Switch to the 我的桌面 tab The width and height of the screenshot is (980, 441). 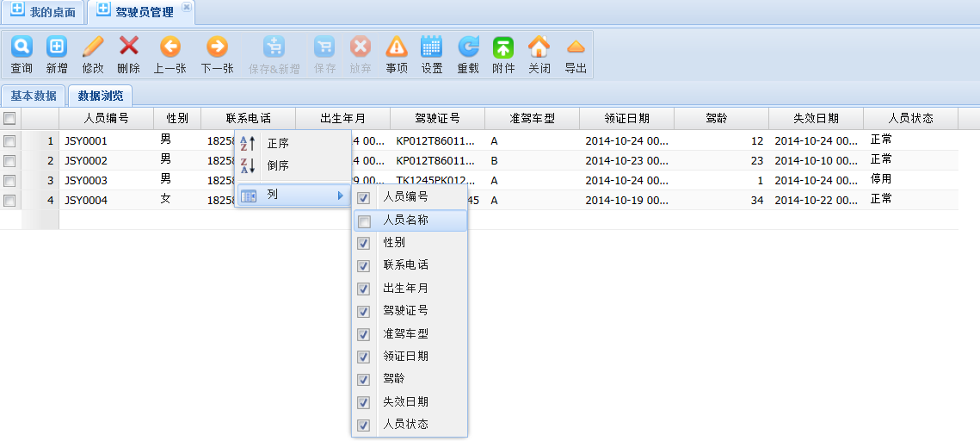tap(44, 12)
